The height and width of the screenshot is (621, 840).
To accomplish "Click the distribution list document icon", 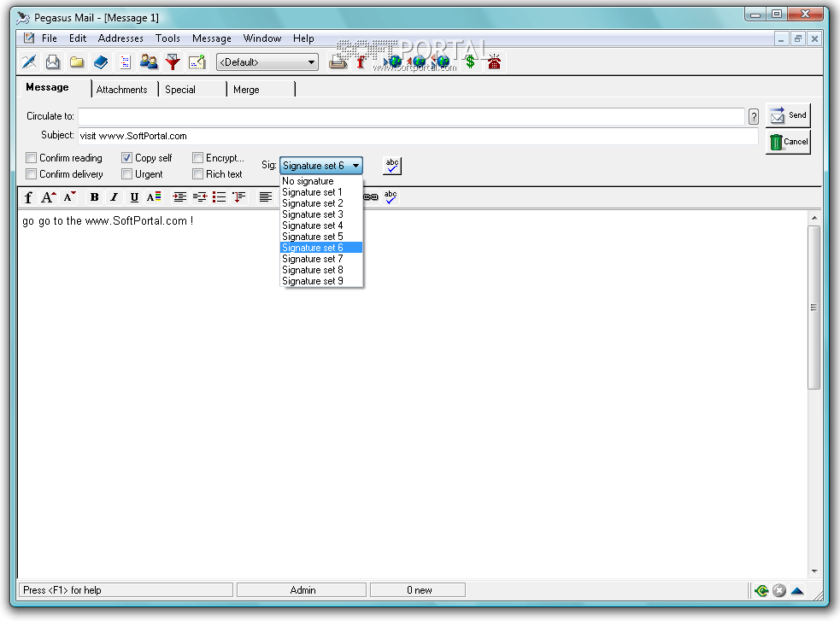I will coord(125,62).
